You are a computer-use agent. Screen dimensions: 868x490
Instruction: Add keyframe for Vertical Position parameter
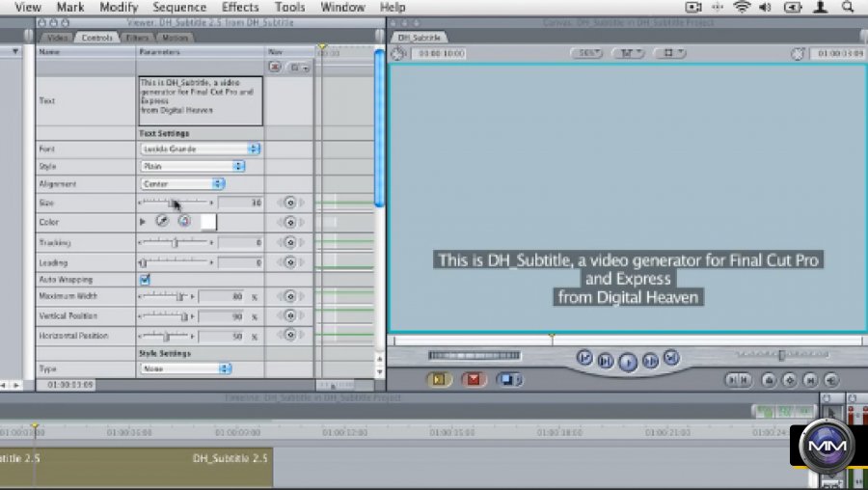point(289,315)
